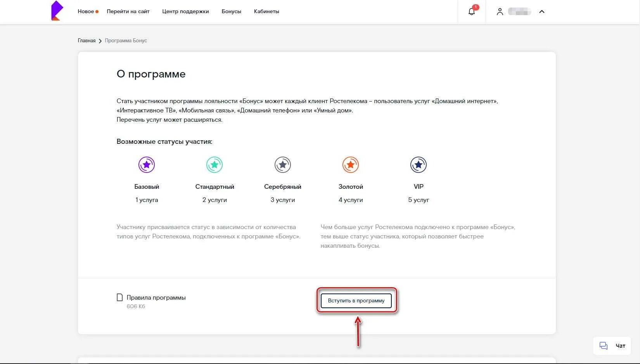Click the '4 услуги' text

coord(351,200)
